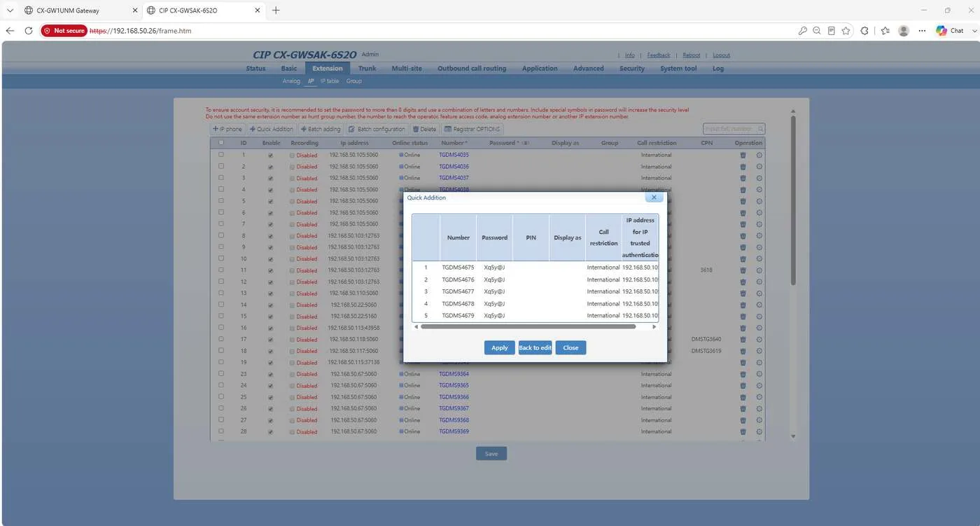Screen dimensions: 980x526
Task: Open the immersive reader icon in the address bar
Action: (832, 31)
